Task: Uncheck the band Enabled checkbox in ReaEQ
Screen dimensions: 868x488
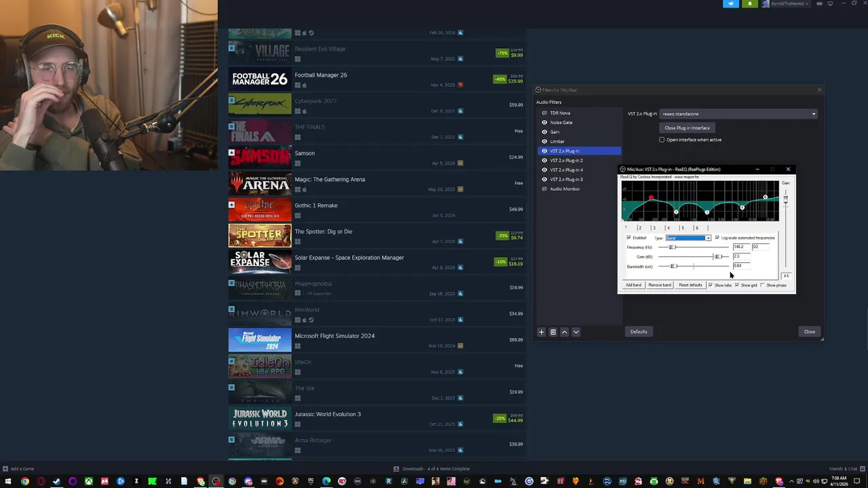Action: pos(629,238)
